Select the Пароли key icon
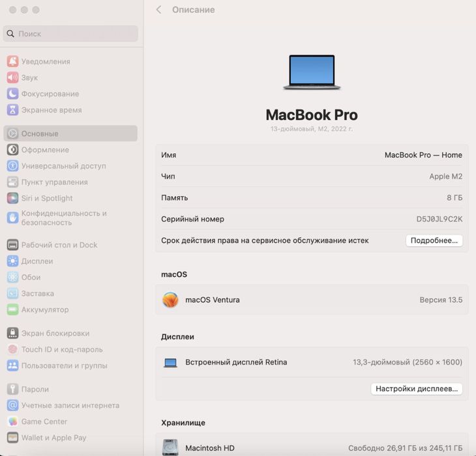 12,389
